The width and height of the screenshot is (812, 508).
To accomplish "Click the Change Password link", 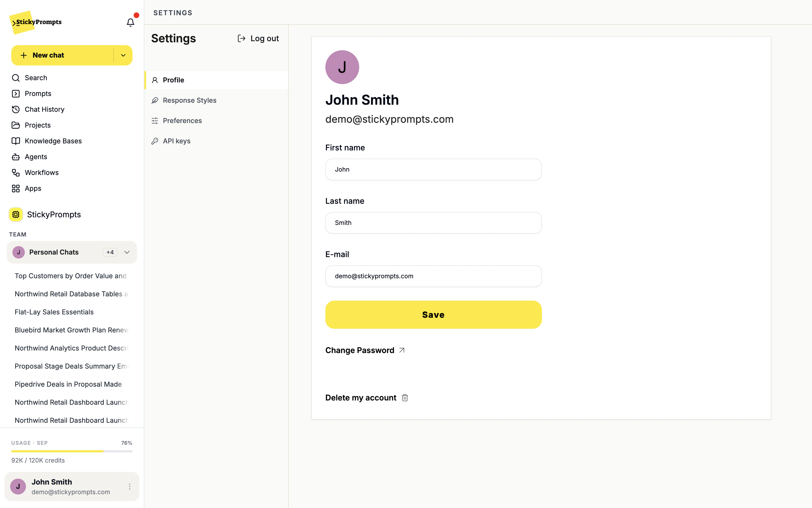I will pos(365,350).
